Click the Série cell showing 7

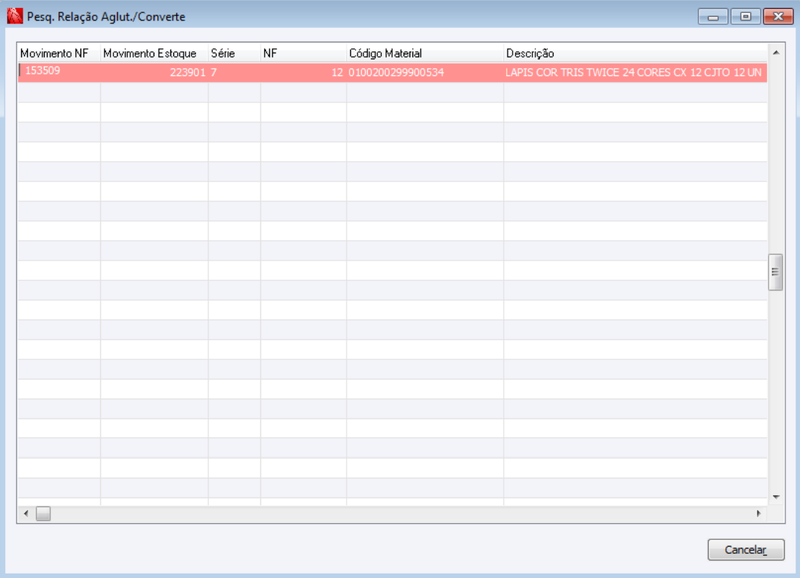pyautogui.click(x=234, y=72)
